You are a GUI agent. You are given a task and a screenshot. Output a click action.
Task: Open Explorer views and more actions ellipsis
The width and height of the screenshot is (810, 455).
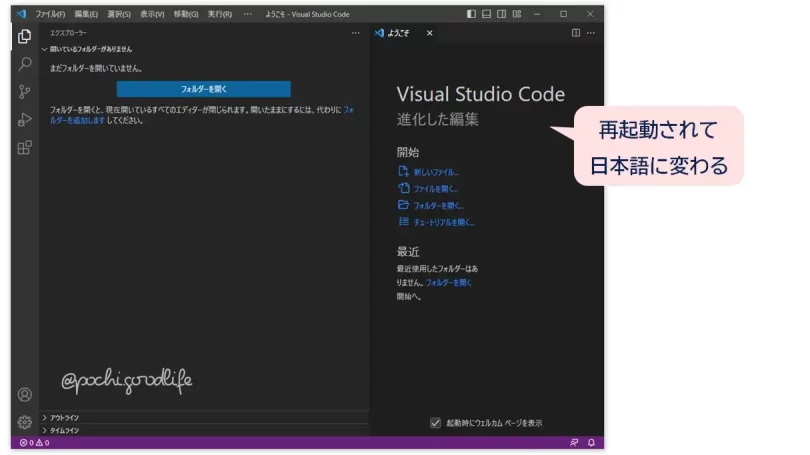pos(355,33)
